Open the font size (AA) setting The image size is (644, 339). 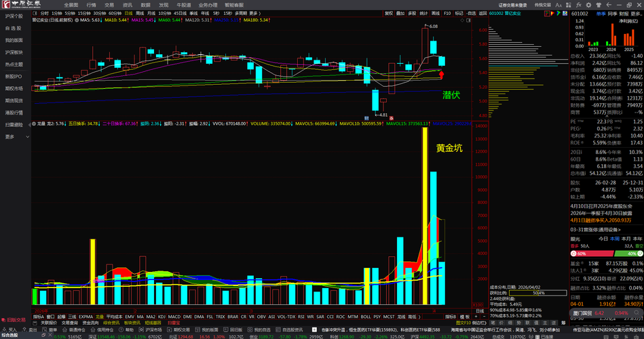558,5
